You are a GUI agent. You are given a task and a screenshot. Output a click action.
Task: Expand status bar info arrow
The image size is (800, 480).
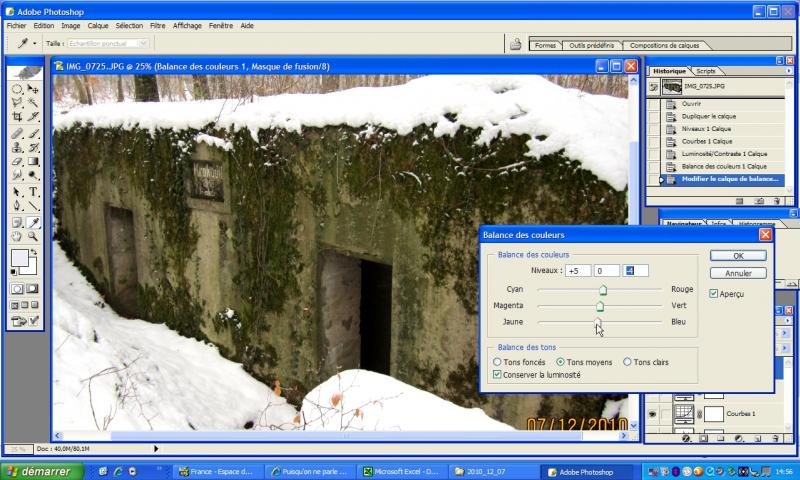[156, 449]
